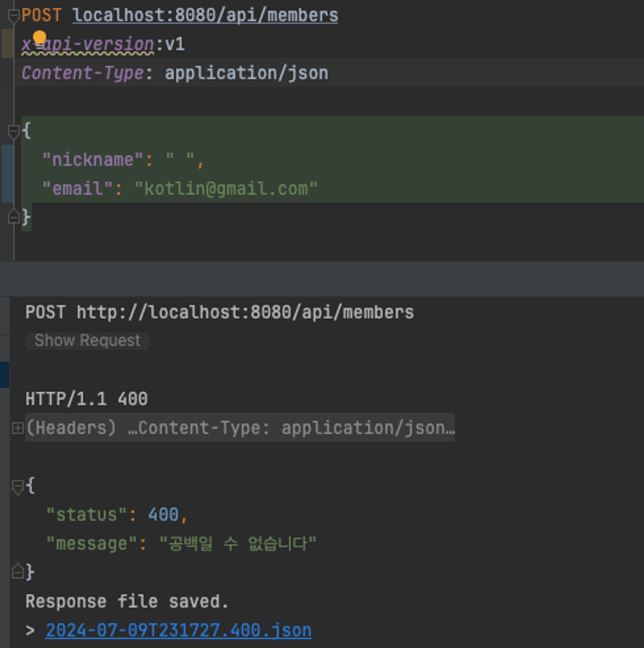
Task: Place cursor in kotlin@gmail.com email value
Action: coord(226,188)
